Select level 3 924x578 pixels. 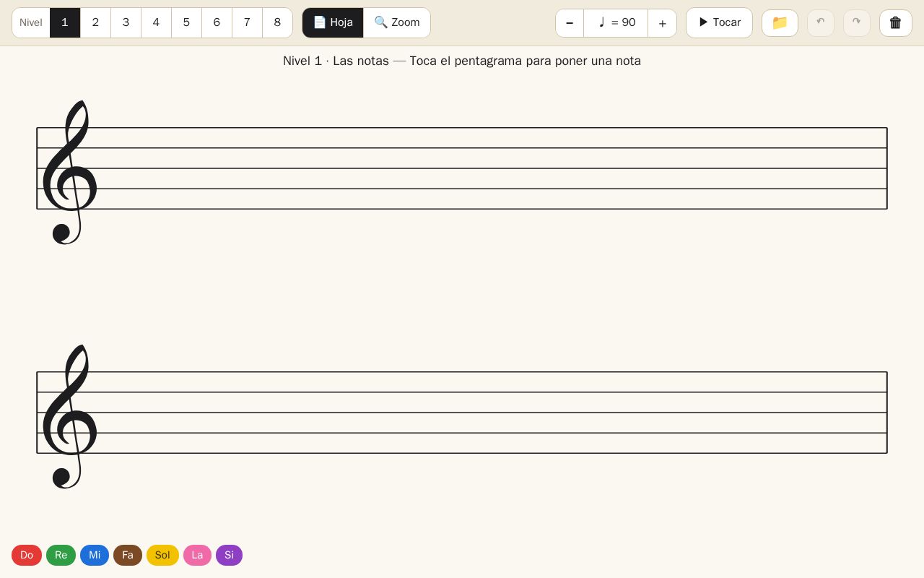[x=126, y=23]
